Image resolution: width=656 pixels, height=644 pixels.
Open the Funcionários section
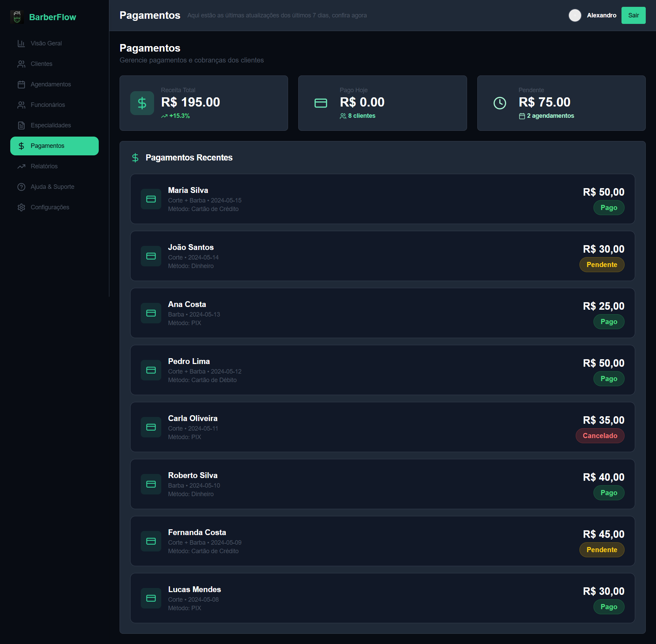pos(47,105)
